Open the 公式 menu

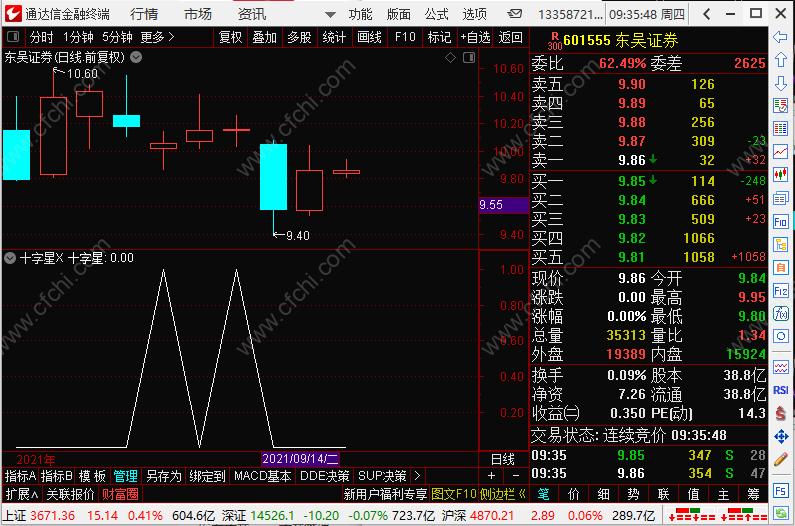[x=437, y=14]
